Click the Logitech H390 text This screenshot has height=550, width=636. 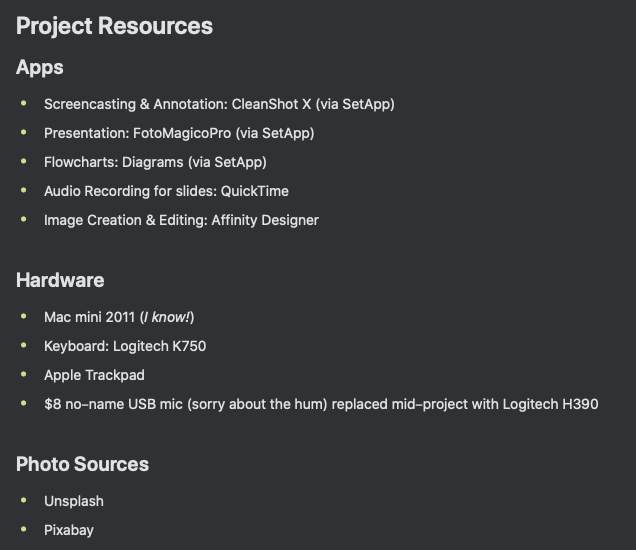[x=550, y=404]
